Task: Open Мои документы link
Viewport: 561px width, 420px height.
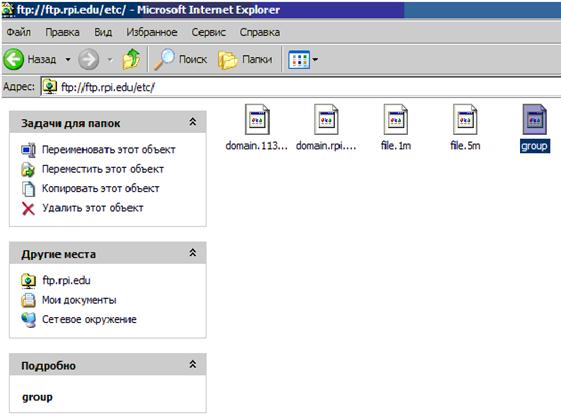Action: (79, 300)
